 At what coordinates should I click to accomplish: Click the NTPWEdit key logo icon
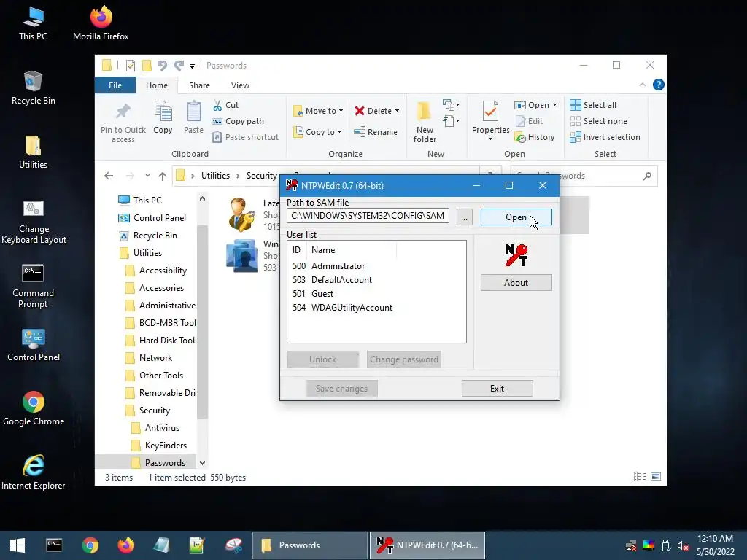(x=516, y=254)
